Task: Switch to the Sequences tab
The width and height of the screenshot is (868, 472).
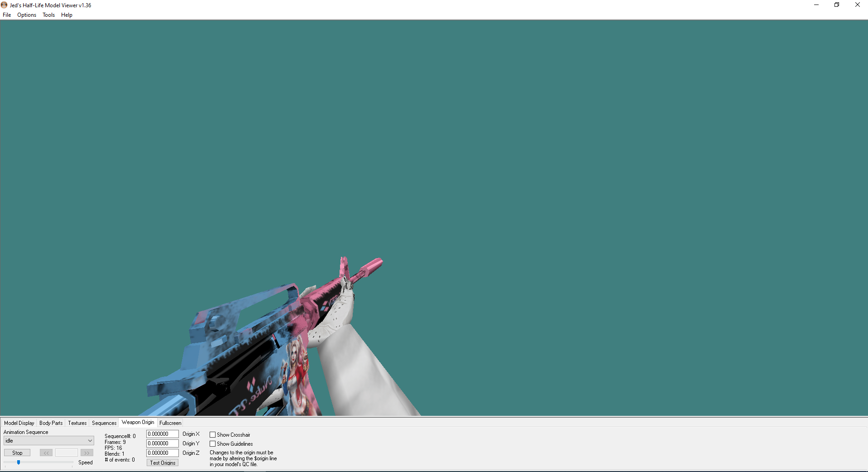Action: point(104,423)
